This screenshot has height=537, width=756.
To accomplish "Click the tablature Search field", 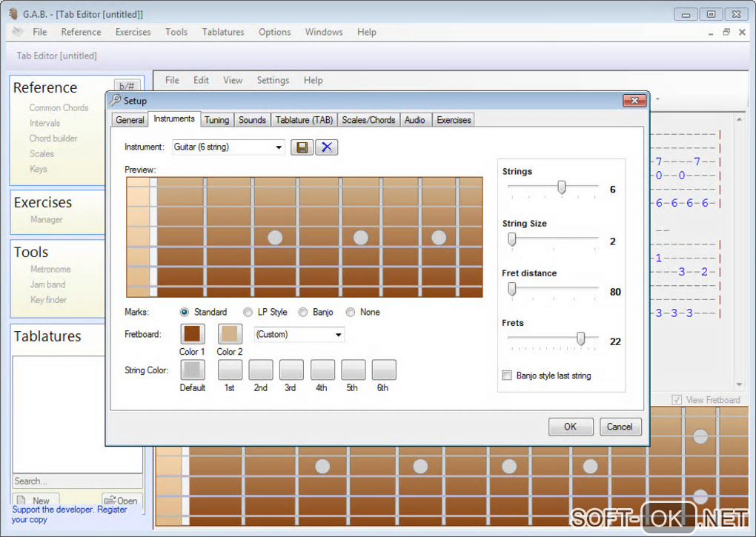I will coord(77,481).
